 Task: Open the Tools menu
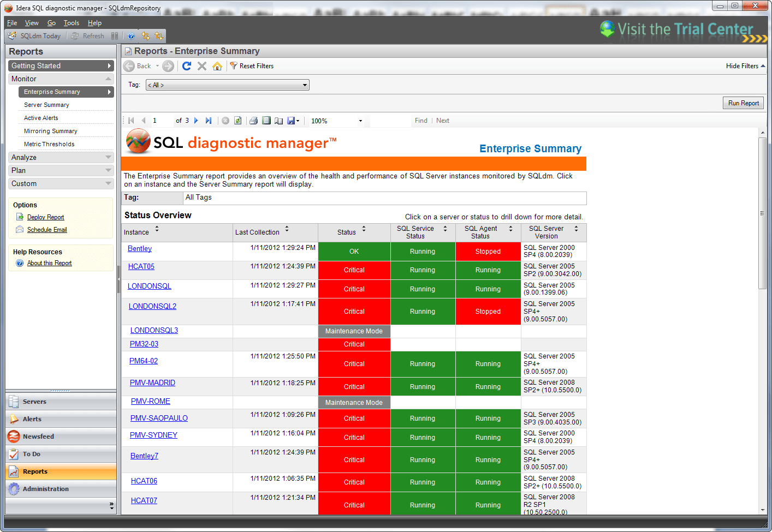(x=71, y=23)
